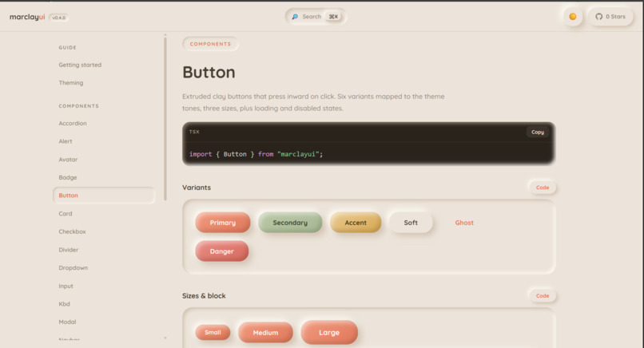Click the v0.4.0 version badge
Viewport: 644px width, 348px height.
tap(59, 18)
